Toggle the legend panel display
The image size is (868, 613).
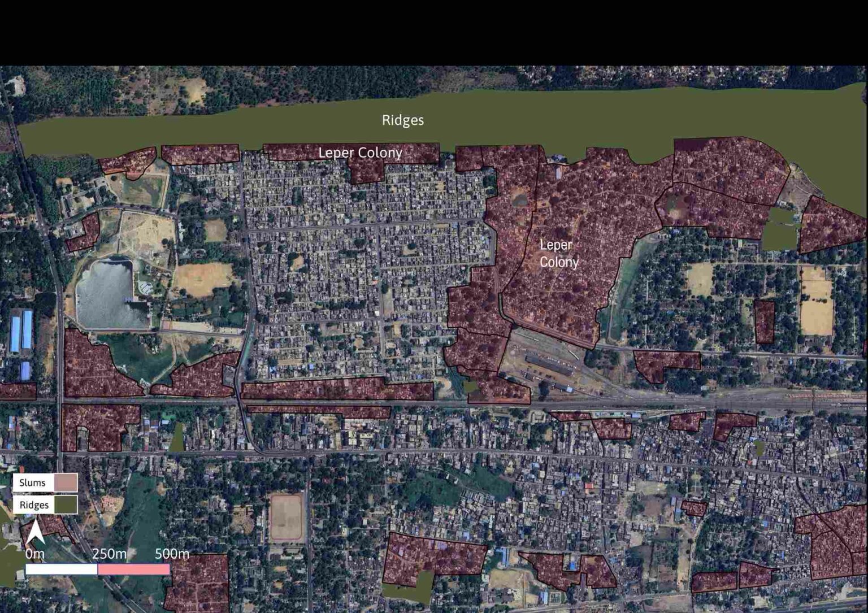(44, 494)
